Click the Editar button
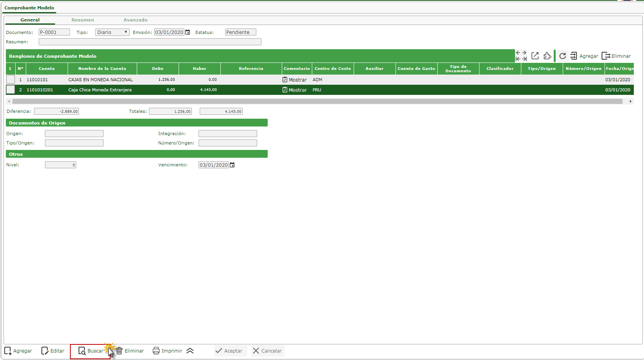This screenshot has height=360, width=644. point(53,351)
